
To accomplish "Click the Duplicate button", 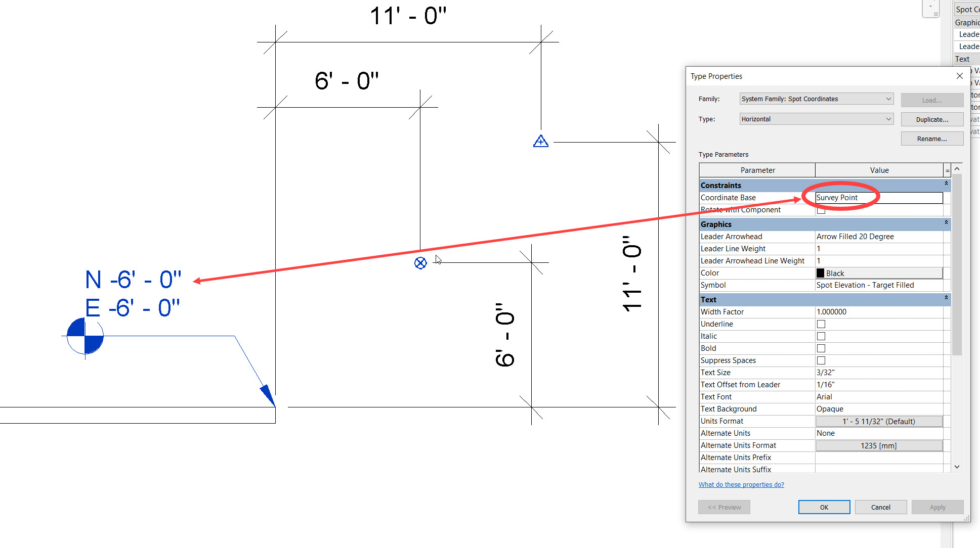I will (x=931, y=119).
